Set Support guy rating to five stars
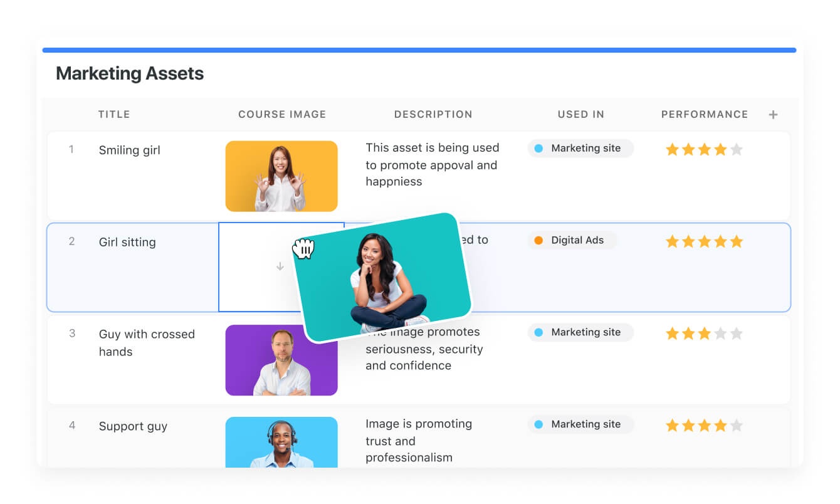This screenshot has height=504, width=840. [737, 426]
